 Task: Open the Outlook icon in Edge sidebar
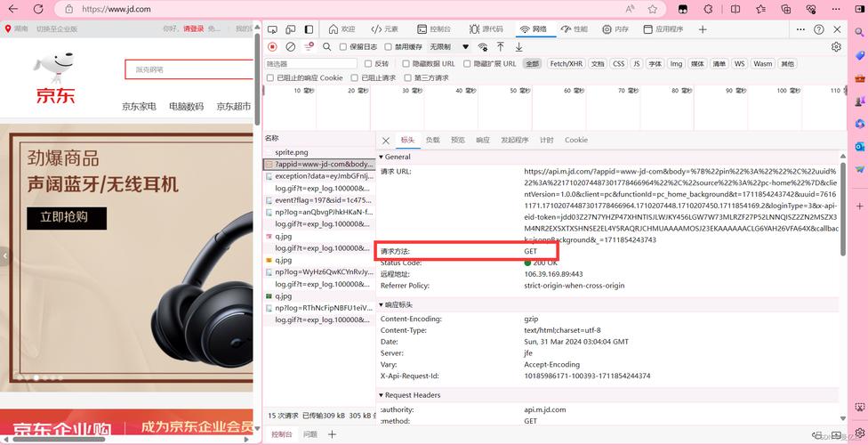coord(859,147)
